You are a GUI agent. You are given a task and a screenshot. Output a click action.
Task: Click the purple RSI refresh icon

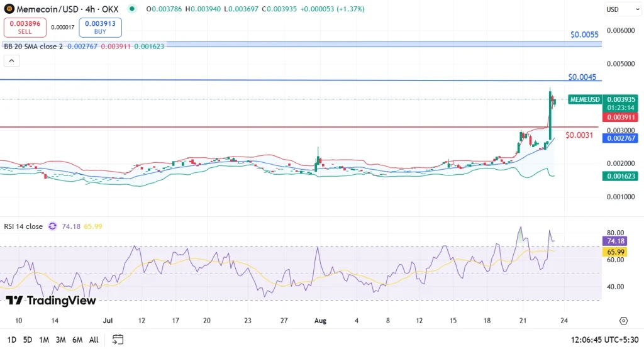[x=52, y=226]
